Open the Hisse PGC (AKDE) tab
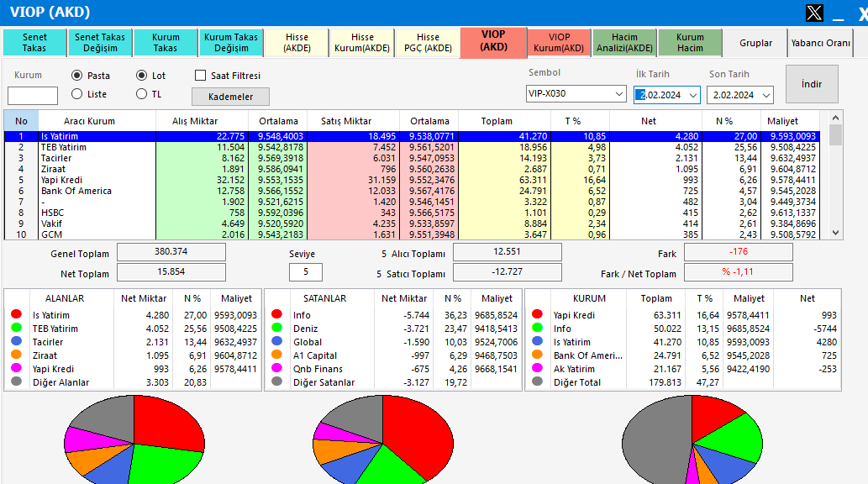Viewport: 868px width, 484px height. (428, 43)
